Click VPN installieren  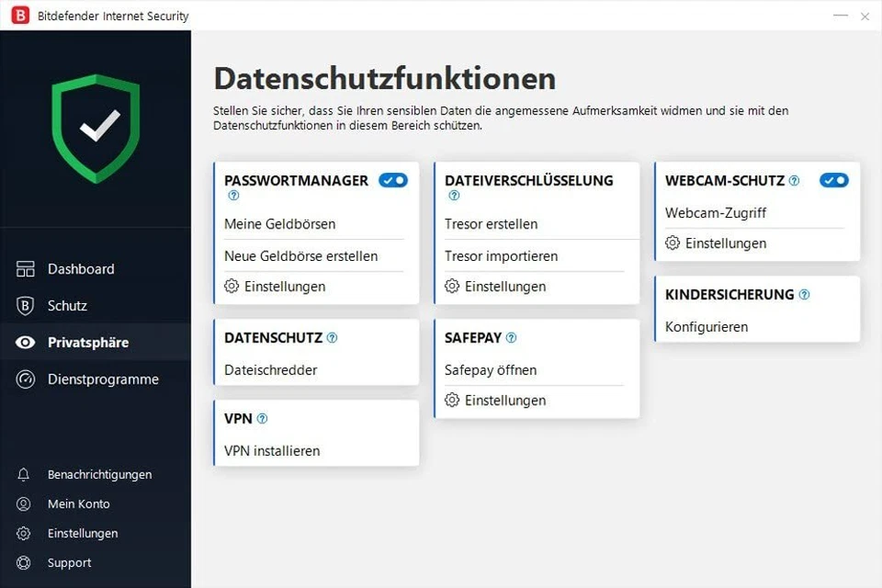(273, 450)
